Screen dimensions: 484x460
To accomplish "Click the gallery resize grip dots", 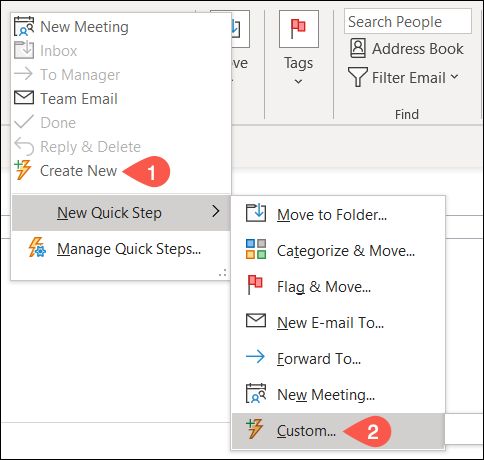I will point(223,273).
